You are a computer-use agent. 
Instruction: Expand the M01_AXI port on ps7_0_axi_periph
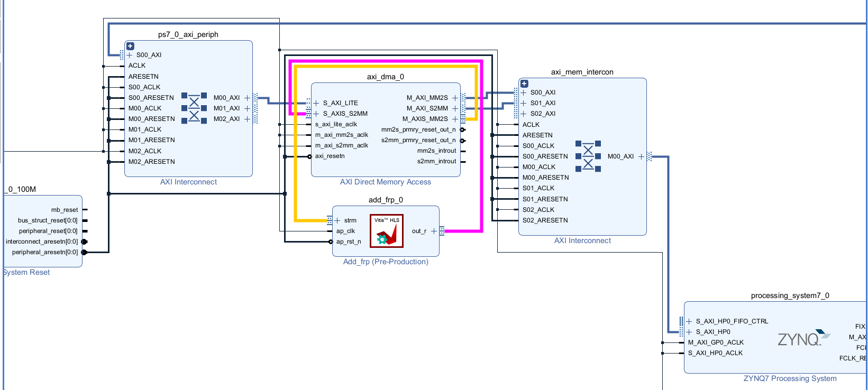[x=247, y=108]
